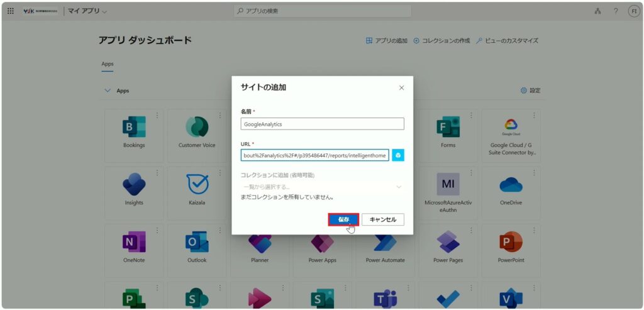The width and height of the screenshot is (644, 310).
Task: Click ビューのカスタマイズ
Action: [x=507, y=41]
